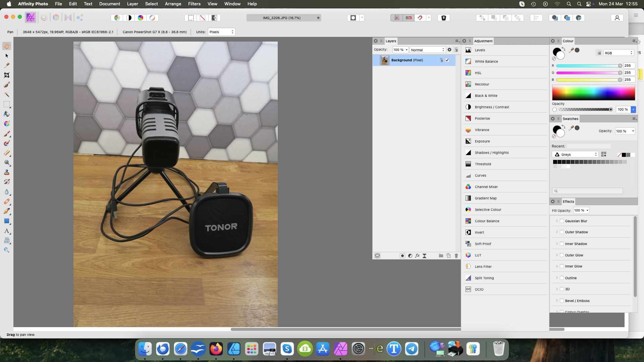Viewport: 644px width, 362px height.
Task: Expand Bevel / Emboss effect settings
Action: 557,301
